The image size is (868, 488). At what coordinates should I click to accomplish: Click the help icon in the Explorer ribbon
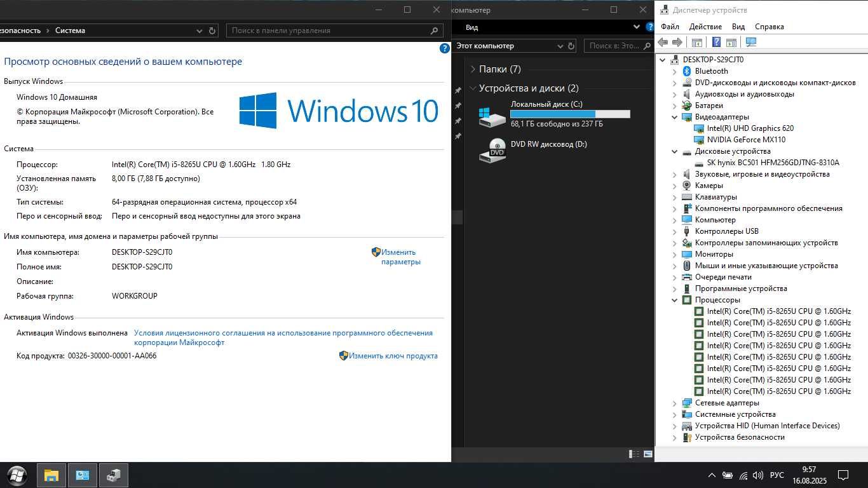649,27
